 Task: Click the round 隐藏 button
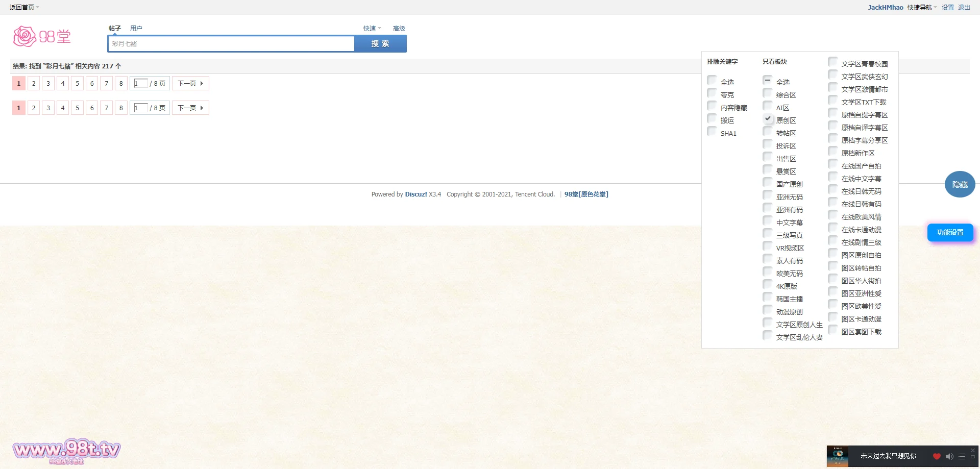(960, 184)
